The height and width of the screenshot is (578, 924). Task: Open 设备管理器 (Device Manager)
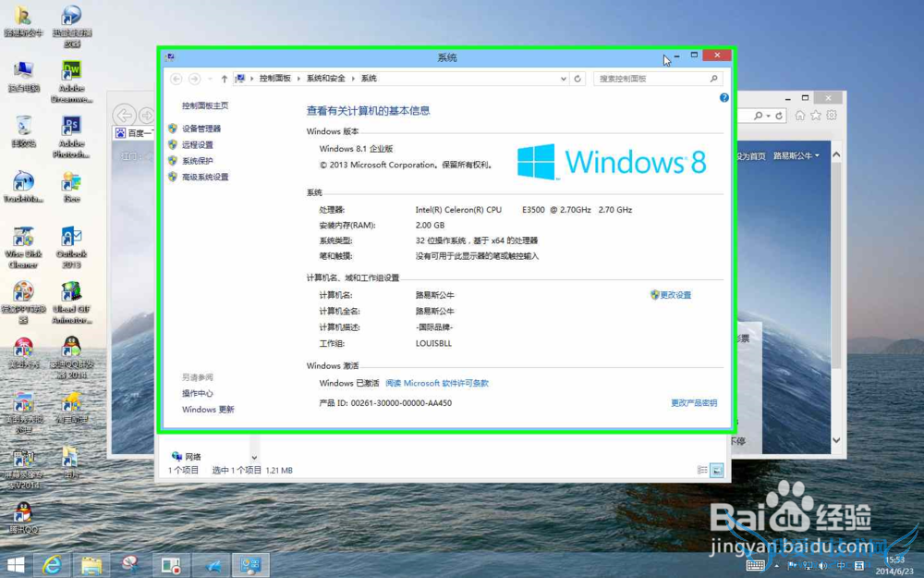[201, 129]
